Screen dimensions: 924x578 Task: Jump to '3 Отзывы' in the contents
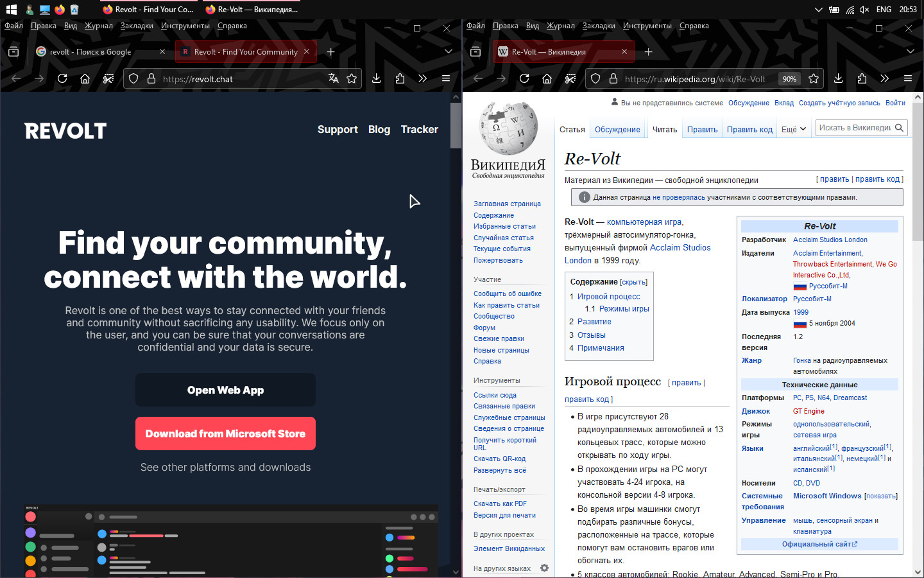tap(587, 335)
